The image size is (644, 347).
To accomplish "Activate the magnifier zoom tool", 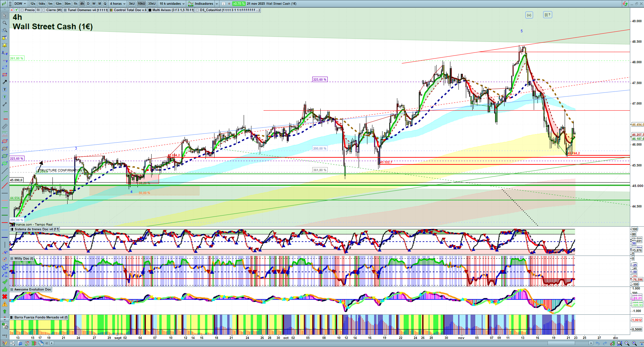I will (x=5, y=23).
